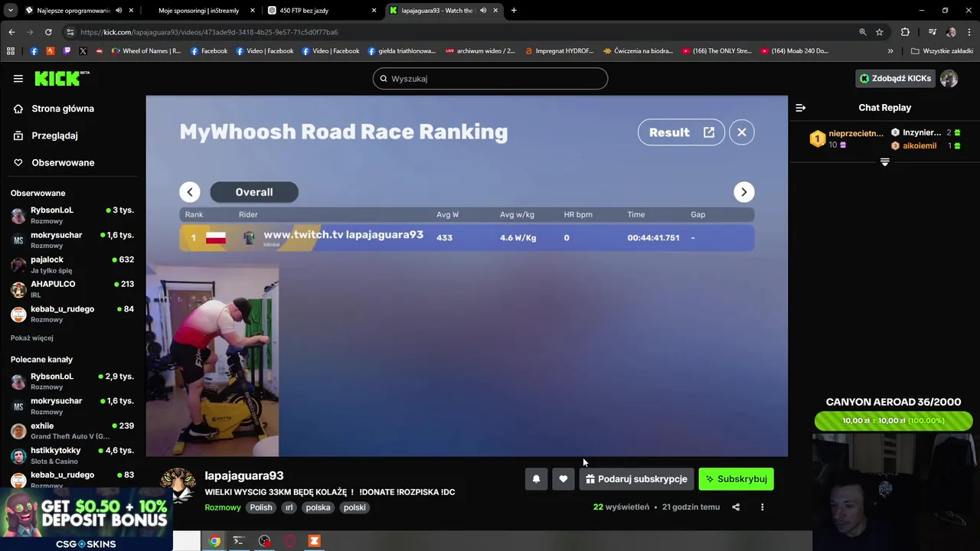Click the polska tag
The height and width of the screenshot is (551, 980).
tap(318, 507)
